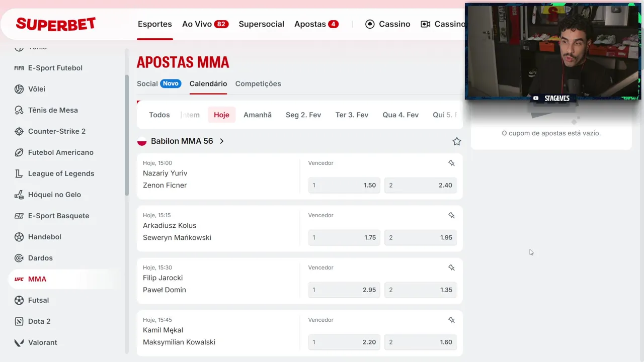Click 'O cupom de apostas está vazio.' text

tap(551, 133)
